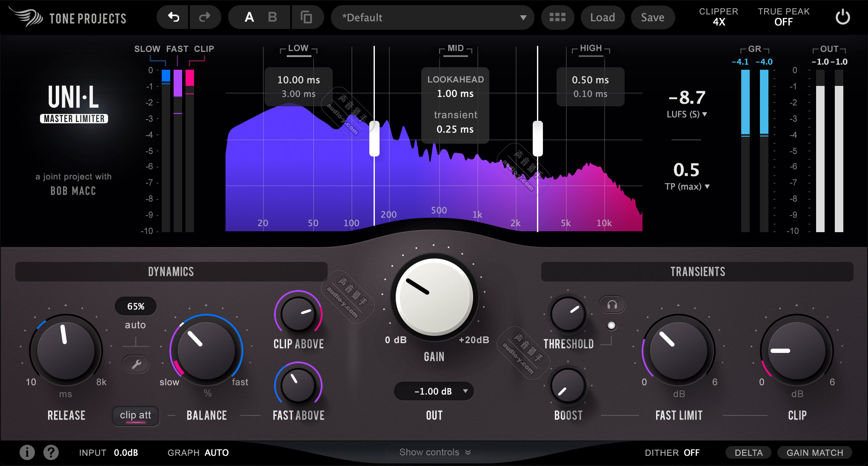Toggle plugin power bypass button
Viewport: 868px width, 466px height.
843,17
